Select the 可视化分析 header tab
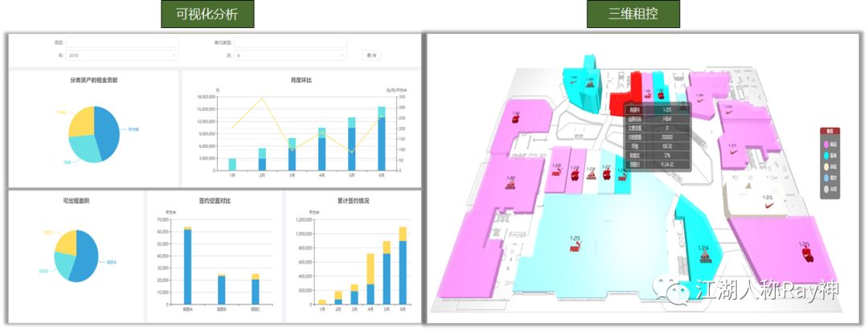Viewport: 868px width, 331px height. click(201, 14)
